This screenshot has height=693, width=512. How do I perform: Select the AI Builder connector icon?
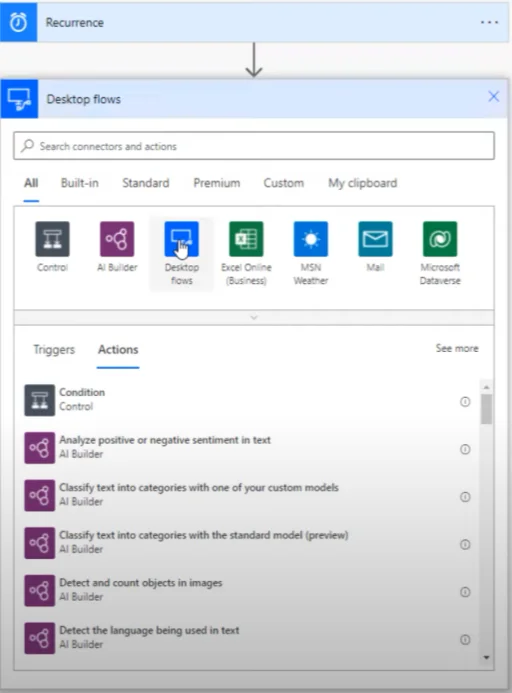(117, 239)
